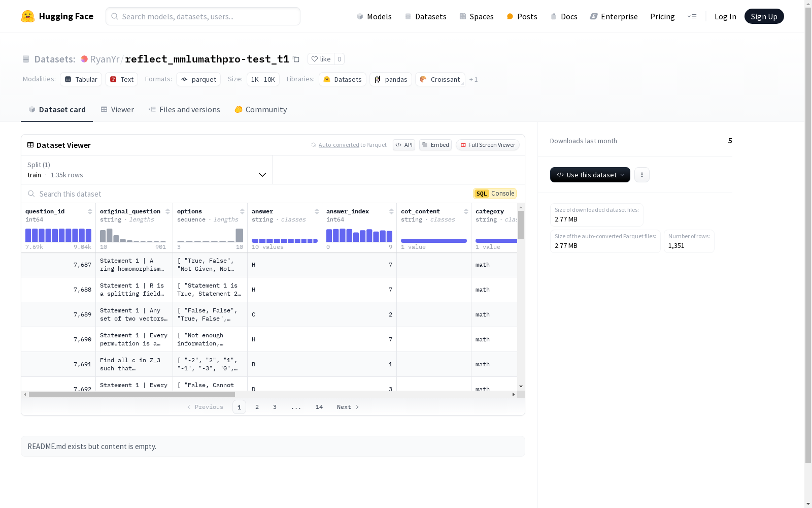The width and height of the screenshot is (812, 508).
Task: Open the RyanYr profile link
Action: (x=105, y=59)
